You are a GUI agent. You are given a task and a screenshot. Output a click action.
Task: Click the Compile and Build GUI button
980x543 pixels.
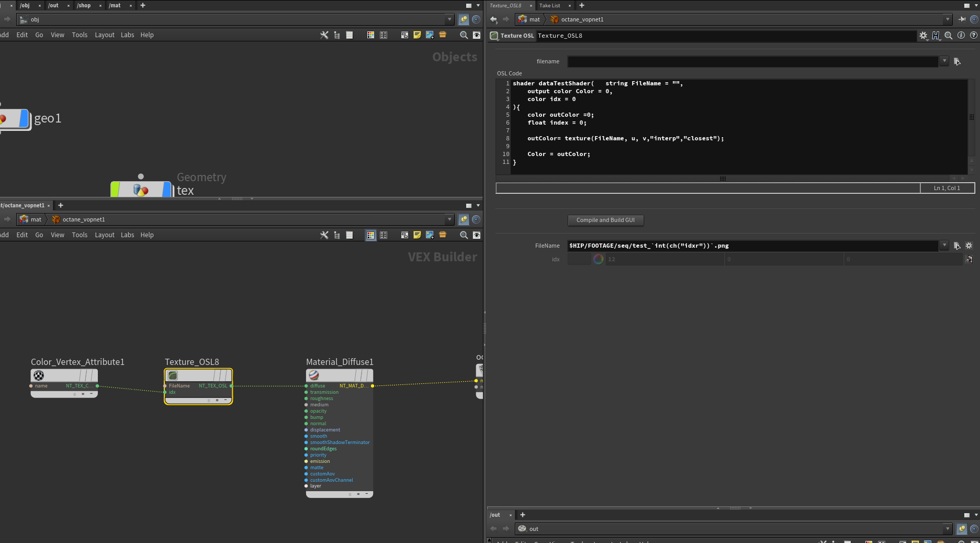coord(605,220)
